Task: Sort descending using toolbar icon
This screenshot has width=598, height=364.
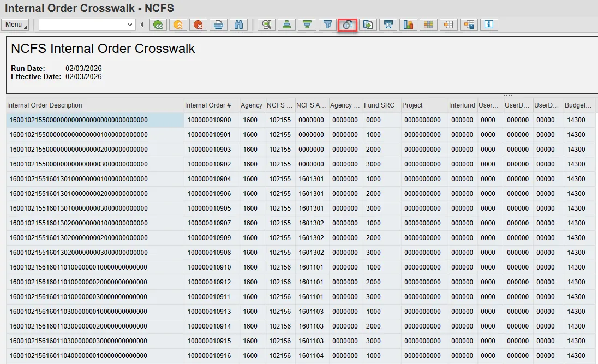Action: (307, 25)
